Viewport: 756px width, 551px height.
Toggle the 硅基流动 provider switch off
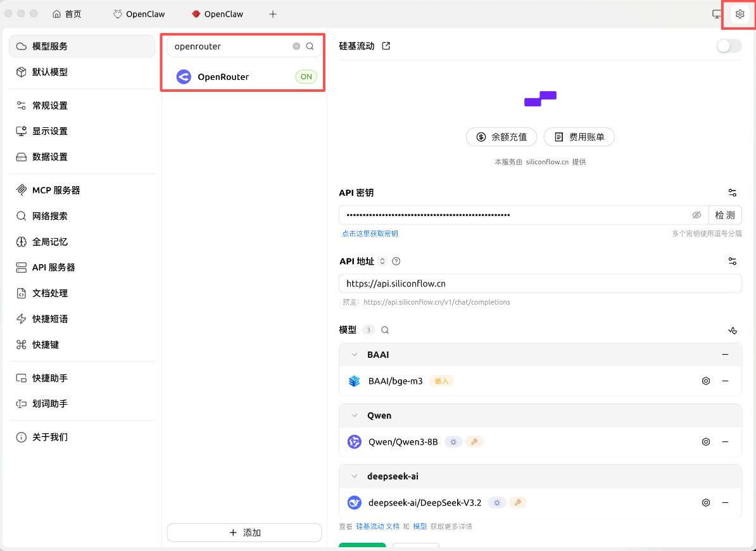tap(728, 46)
